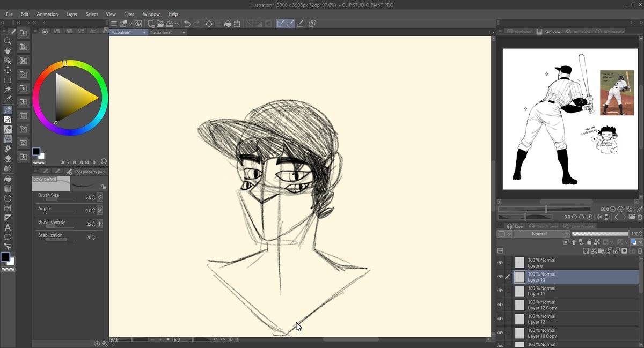Open the brush tool variant dropdown arrow
The image size is (644, 348).
[x=130, y=24]
